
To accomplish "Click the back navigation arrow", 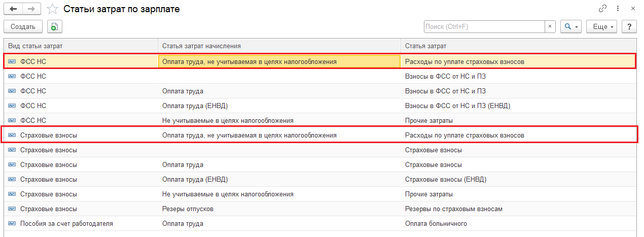I will 13,9.
